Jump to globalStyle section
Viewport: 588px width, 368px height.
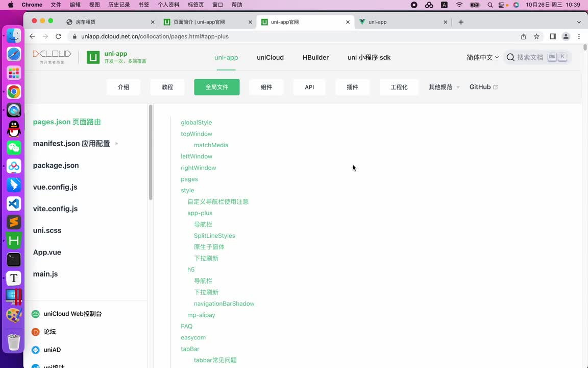click(196, 123)
